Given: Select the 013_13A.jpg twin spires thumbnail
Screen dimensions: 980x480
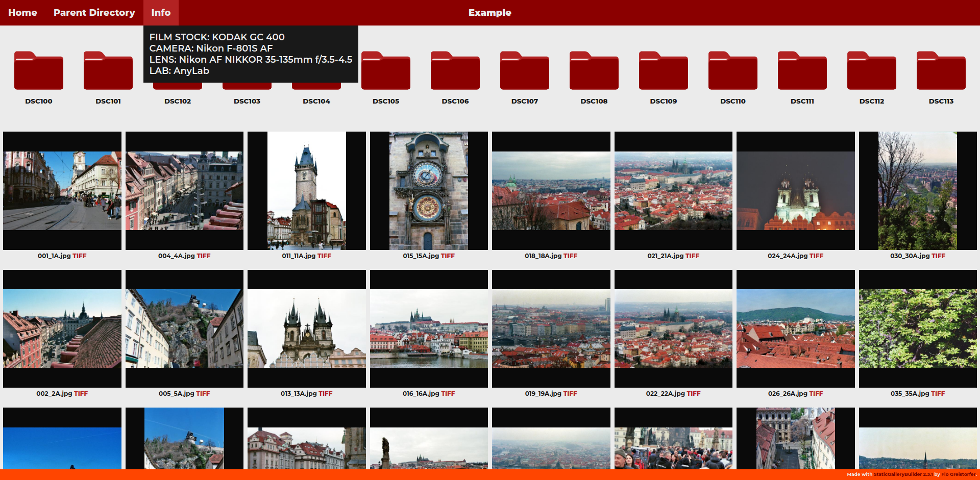Looking at the screenshot, I should (x=306, y=329).
